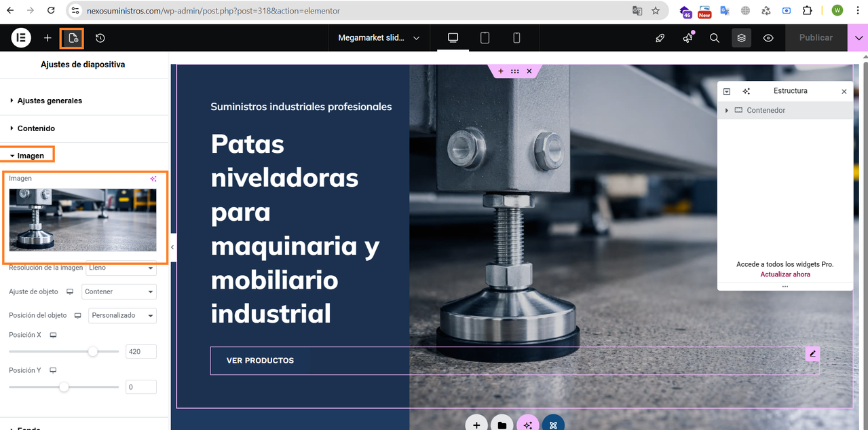
Task: Switch to desktop preview mode
Action: coord(453,38)
